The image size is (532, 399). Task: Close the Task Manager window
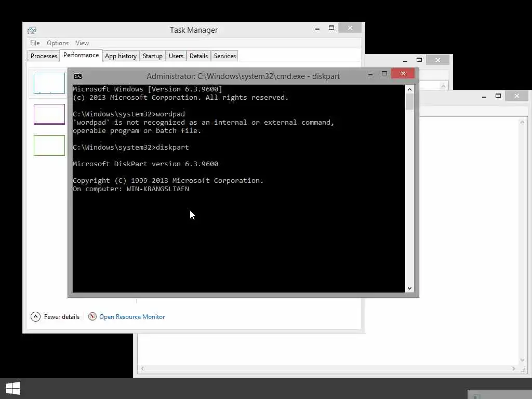point(350,28)
